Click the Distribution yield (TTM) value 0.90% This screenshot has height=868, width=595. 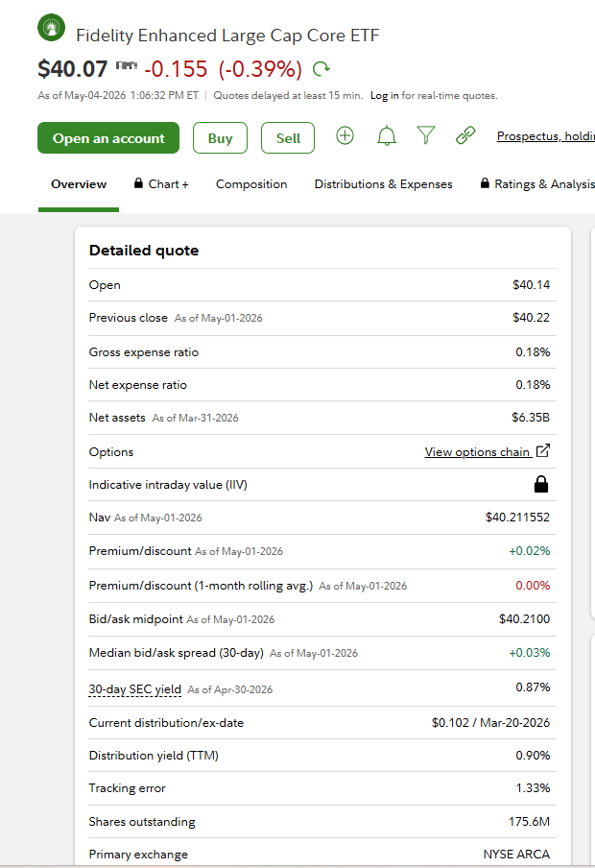(533, 755)
